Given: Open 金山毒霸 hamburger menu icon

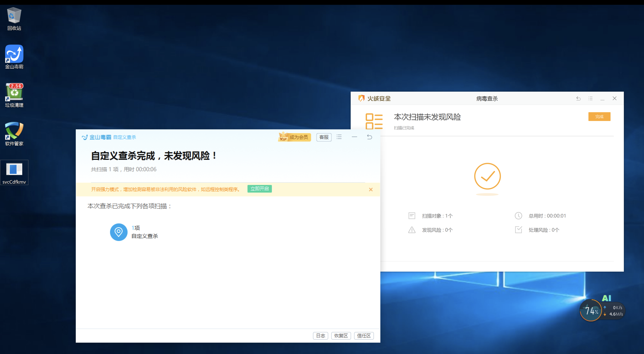Looking at the screenshot, I should click(x=339, y=137).
